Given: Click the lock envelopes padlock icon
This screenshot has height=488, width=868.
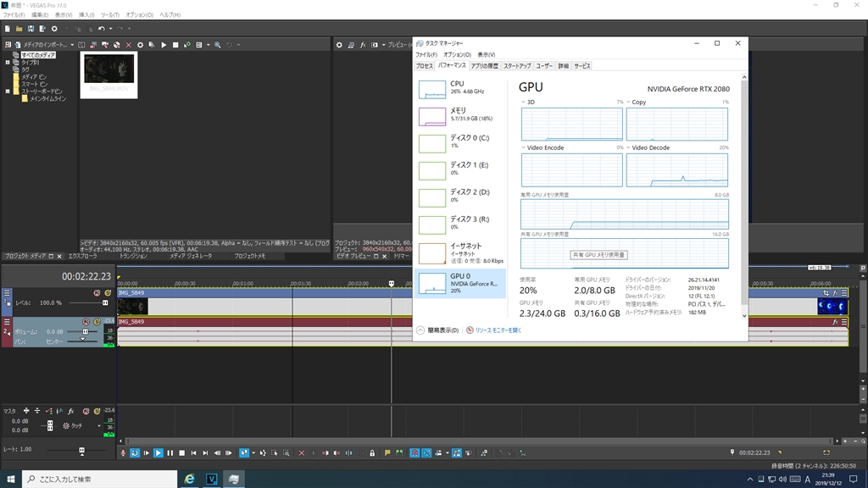Looking at the screenshot, I should 372,453.
